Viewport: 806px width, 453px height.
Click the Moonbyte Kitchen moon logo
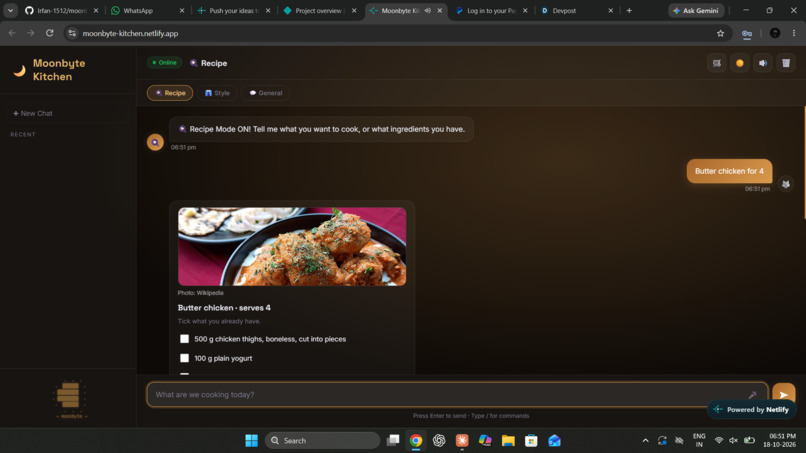click(x=20, y=70)
